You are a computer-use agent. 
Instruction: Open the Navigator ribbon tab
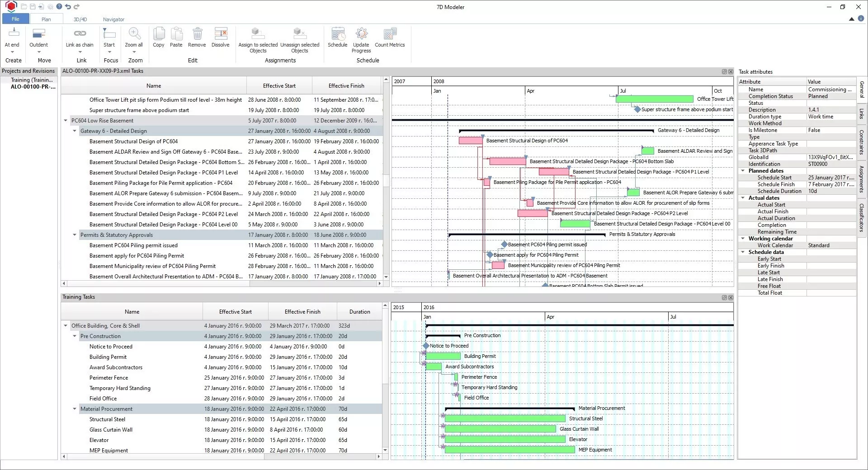(113, 19)
